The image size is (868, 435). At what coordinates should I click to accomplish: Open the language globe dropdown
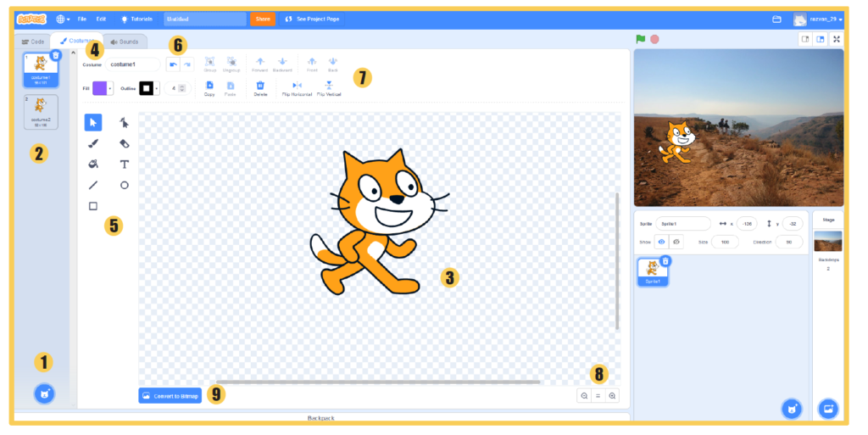pos(63,18)
